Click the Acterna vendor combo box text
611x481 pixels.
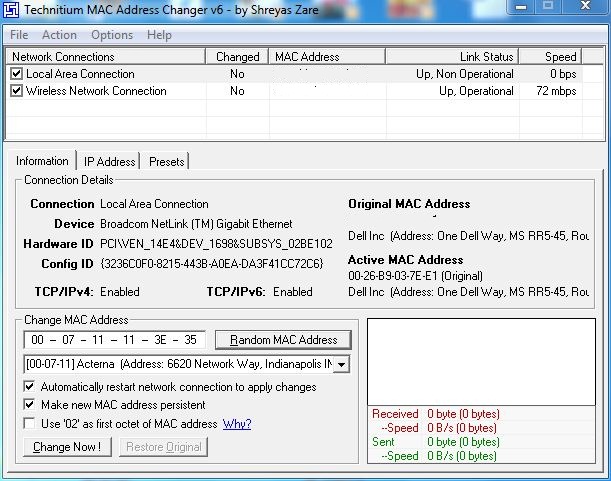[x=178, y=364]
